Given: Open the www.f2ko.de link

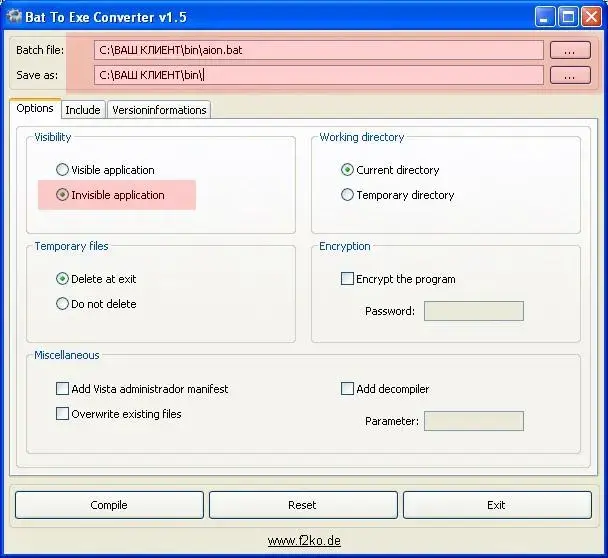Looking at the screenshot, I should click(304, 541).
